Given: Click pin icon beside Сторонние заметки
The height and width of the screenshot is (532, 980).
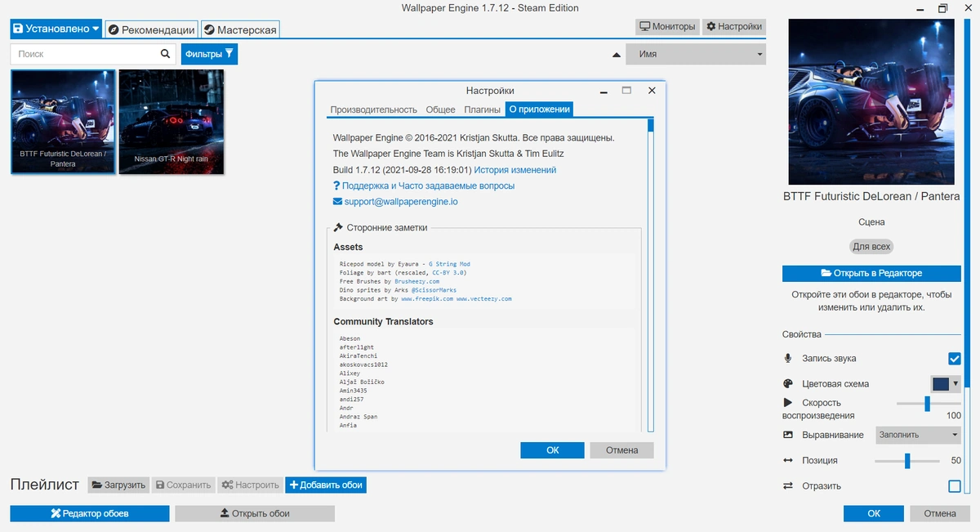Looking at the screenshot, I should (x=338, y=228).
